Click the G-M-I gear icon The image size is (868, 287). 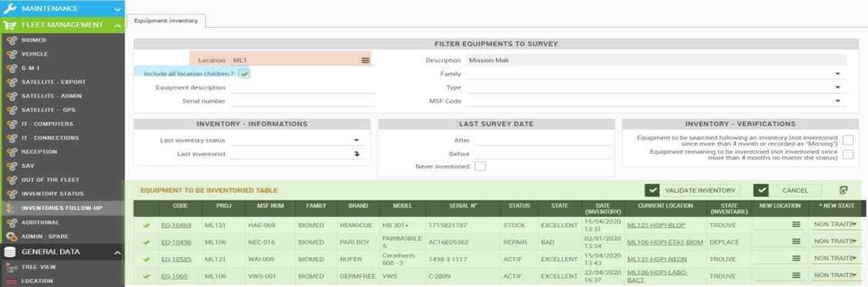pyautogui.click(x=11, y=68)
